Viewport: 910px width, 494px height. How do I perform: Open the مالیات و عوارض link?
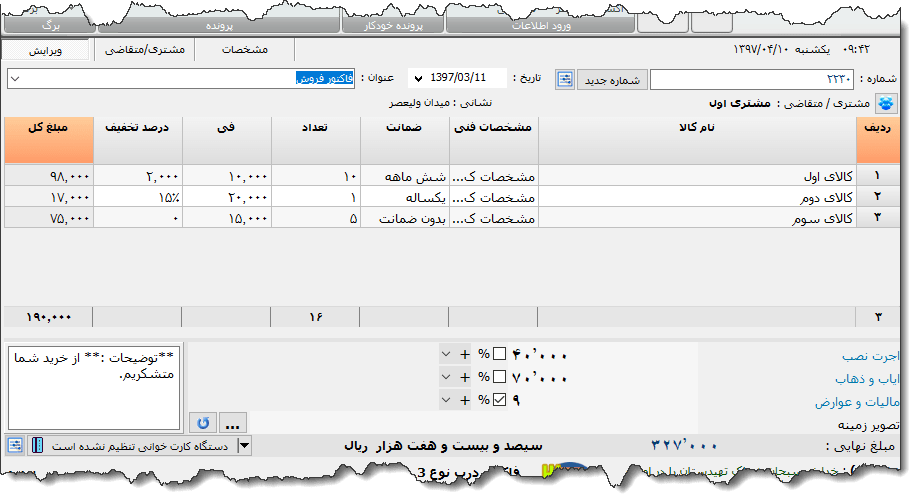pos(857,402)
